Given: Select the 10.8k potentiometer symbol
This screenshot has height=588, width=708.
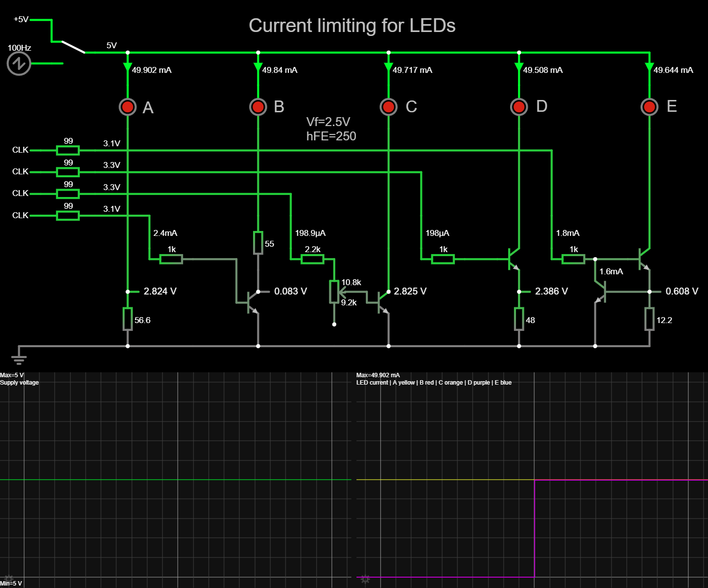Looking at the screenshot, I should click(335, 291).
